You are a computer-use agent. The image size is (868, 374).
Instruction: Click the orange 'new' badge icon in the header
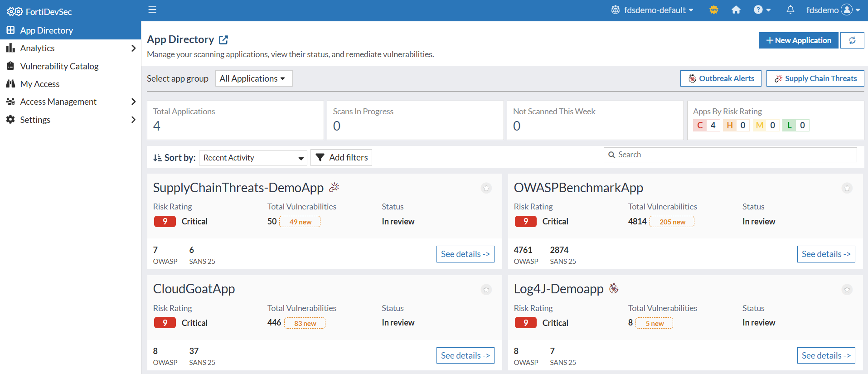714,10
